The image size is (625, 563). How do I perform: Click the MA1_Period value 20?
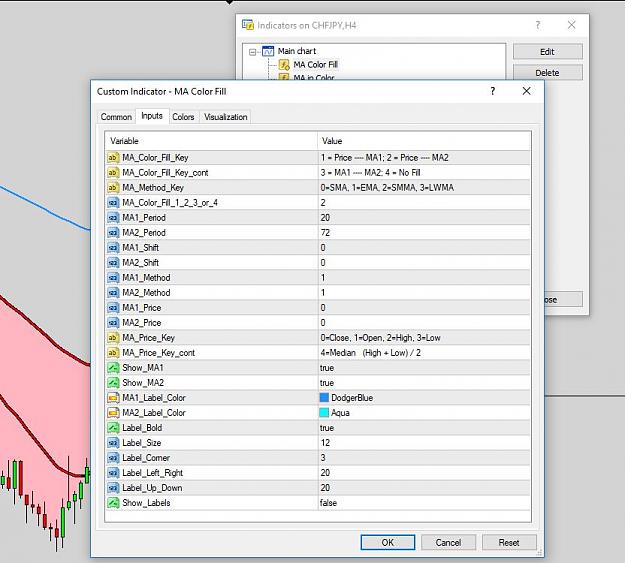tap(325, 218)
